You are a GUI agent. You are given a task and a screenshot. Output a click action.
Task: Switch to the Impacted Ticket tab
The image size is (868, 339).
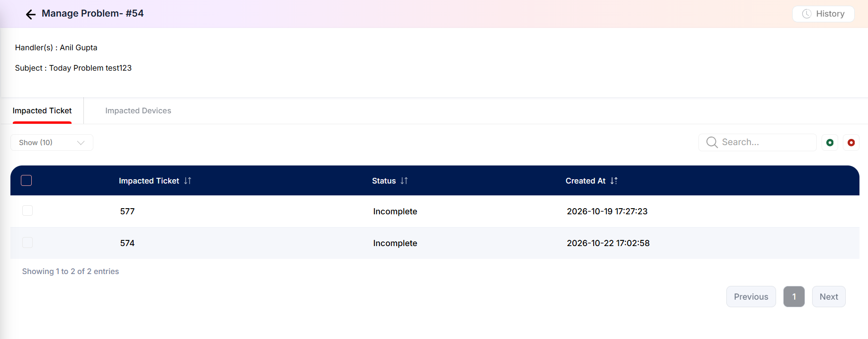click(42, 110)
